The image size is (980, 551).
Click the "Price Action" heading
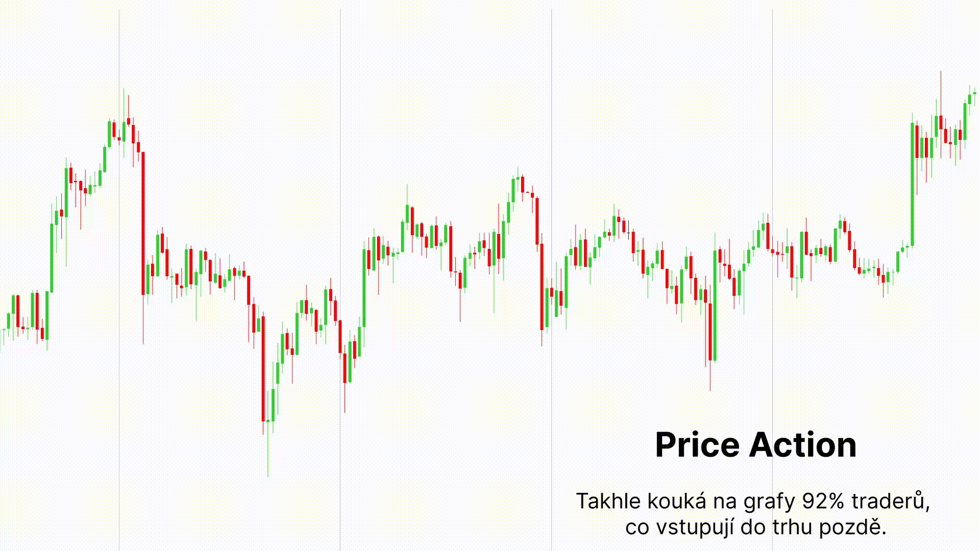point(755,445)
